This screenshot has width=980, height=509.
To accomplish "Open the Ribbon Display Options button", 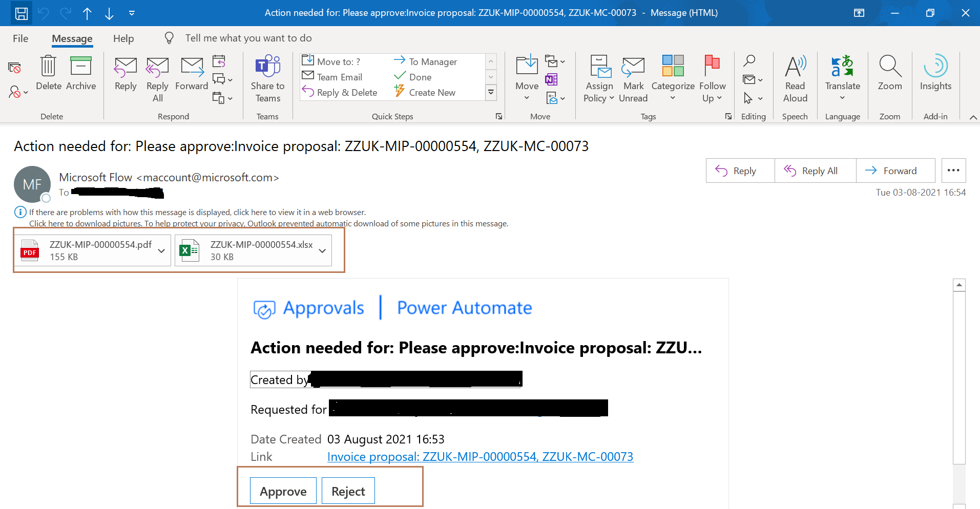I will point(859,13).
